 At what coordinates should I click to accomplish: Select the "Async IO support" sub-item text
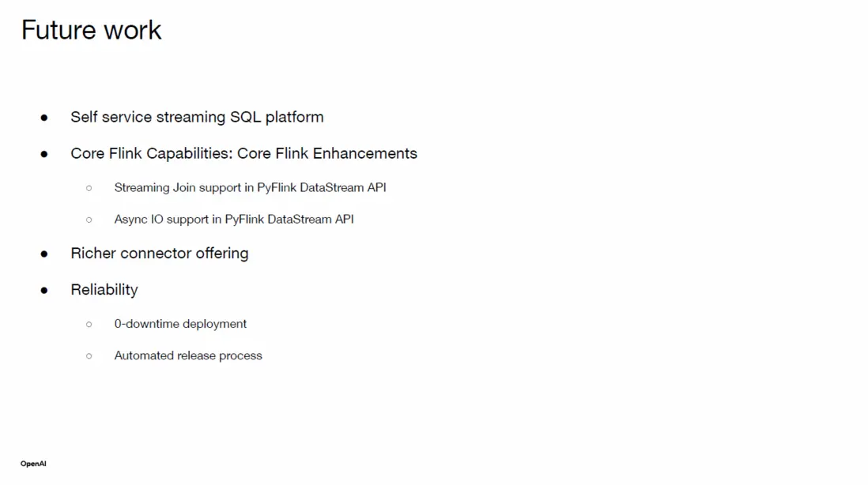(x=234, y=220)
